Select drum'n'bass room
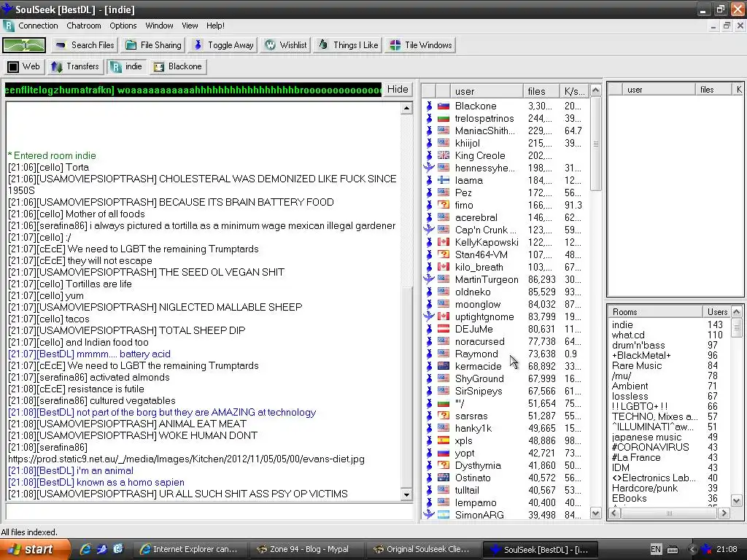747x560 pixels. click(638, 345)
